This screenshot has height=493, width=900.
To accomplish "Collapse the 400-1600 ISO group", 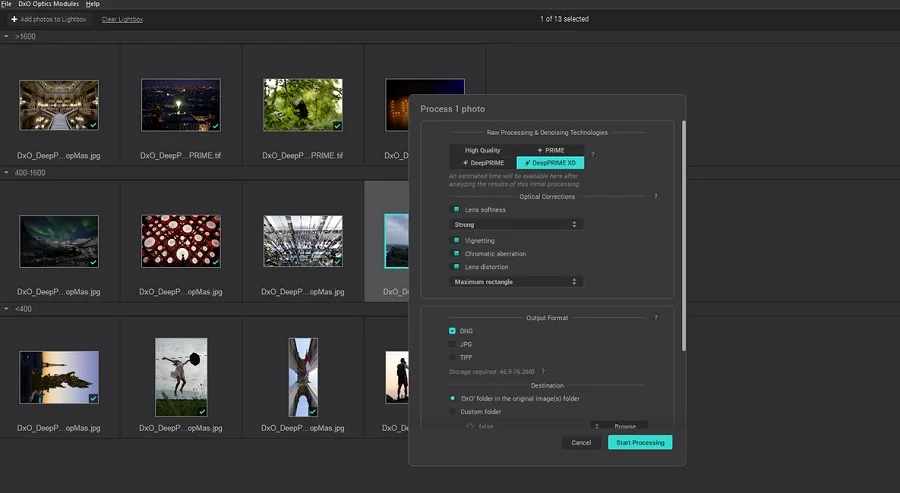I will [x=6, y=172].
